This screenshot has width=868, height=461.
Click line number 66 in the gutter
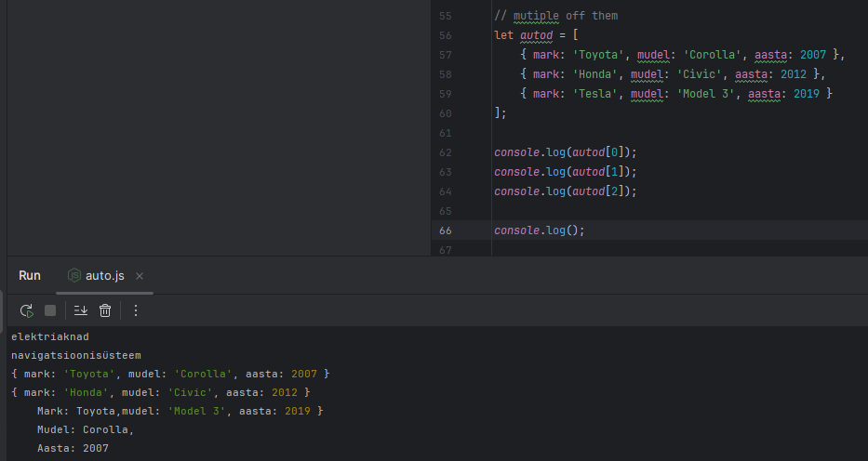[445, 230]
